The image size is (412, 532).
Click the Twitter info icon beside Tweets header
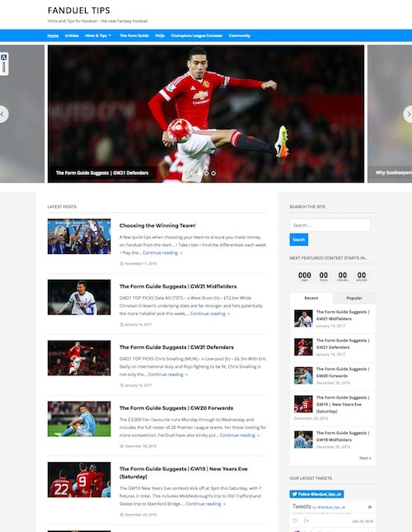point(370,507)
